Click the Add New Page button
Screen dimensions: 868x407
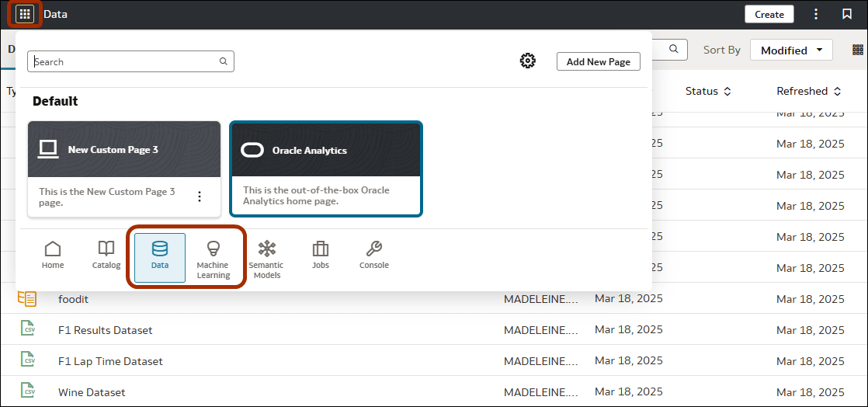point(598,61)
